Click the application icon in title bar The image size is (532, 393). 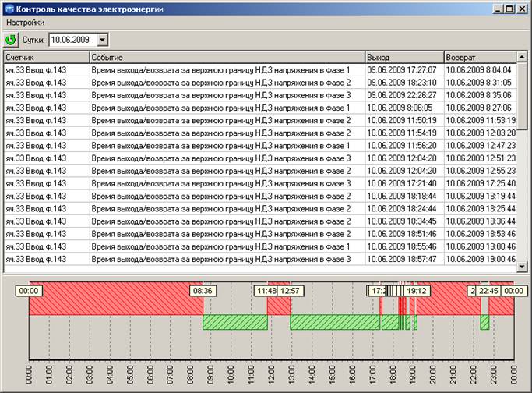click(x=9, y=9)
